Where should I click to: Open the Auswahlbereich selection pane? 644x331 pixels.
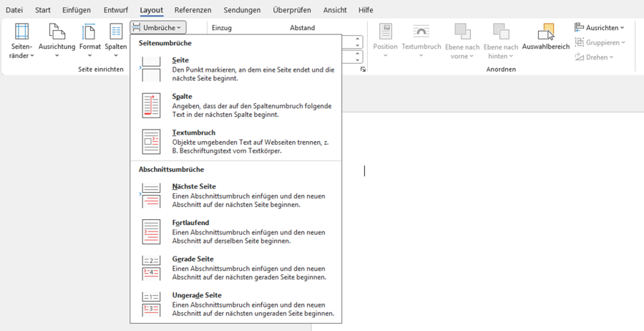(x=546, y=37)
